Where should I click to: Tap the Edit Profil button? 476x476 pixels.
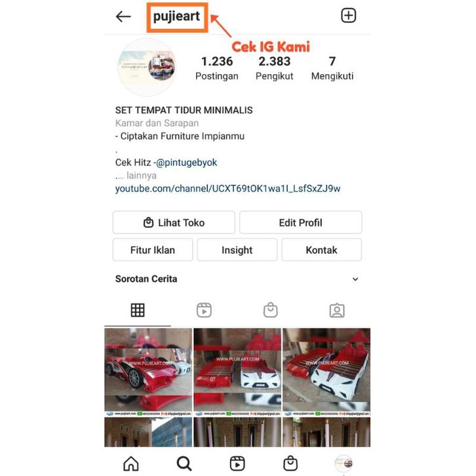tap(300, 222)
